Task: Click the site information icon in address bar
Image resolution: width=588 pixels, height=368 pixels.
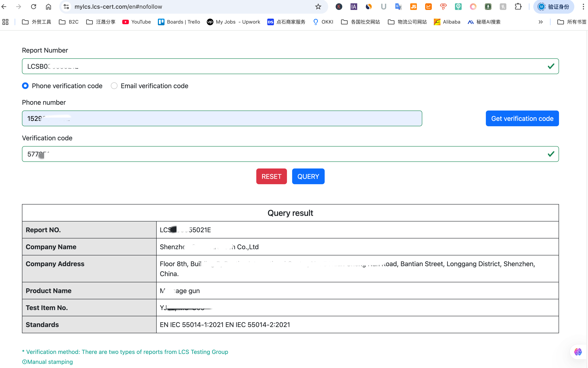Action: click(x=66, y=7)
